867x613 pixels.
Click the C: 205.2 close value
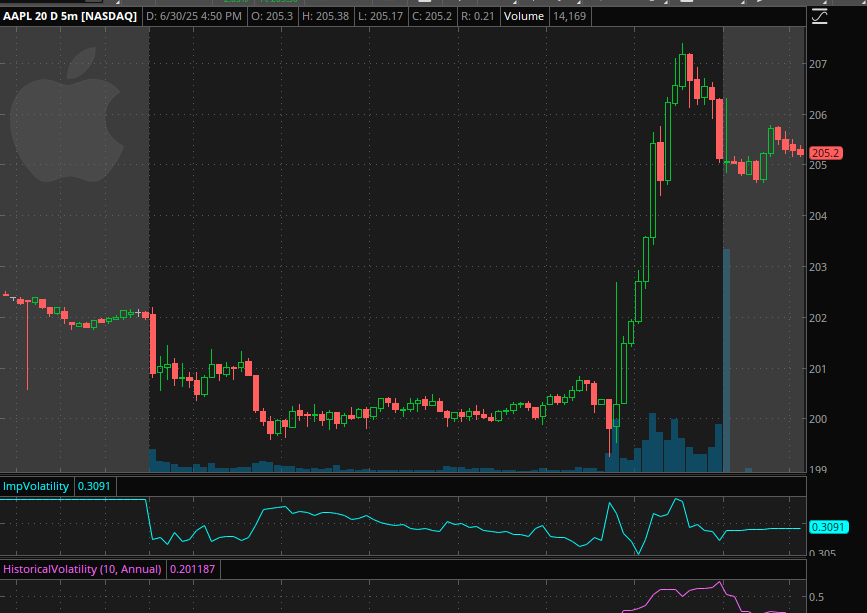(x=432, y=16)
